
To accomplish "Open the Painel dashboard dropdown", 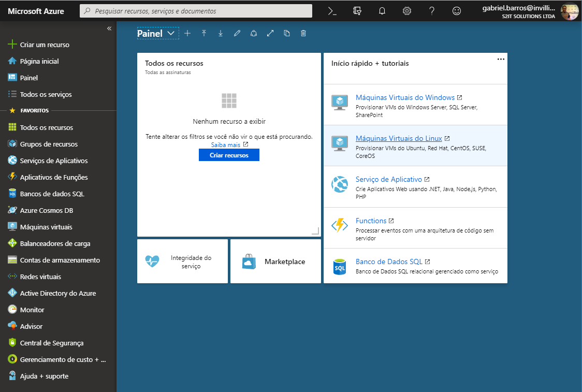I will pos(158,34).
